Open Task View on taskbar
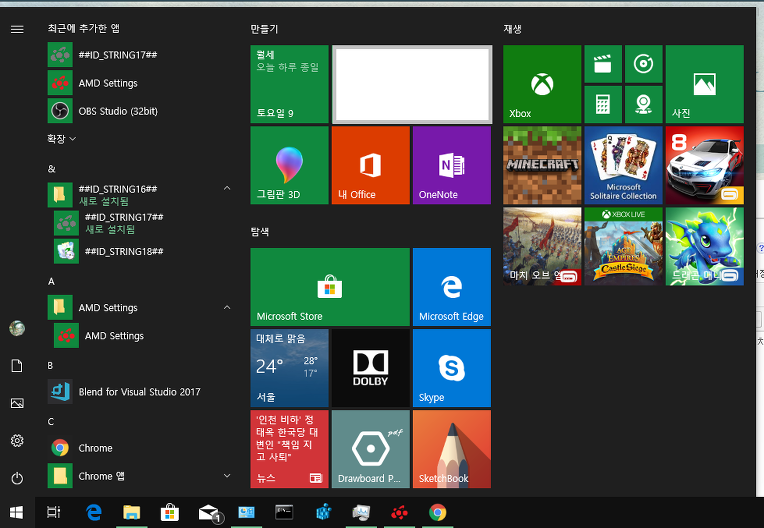This screenshot has height=528, width=764. [x=54, y=512]
